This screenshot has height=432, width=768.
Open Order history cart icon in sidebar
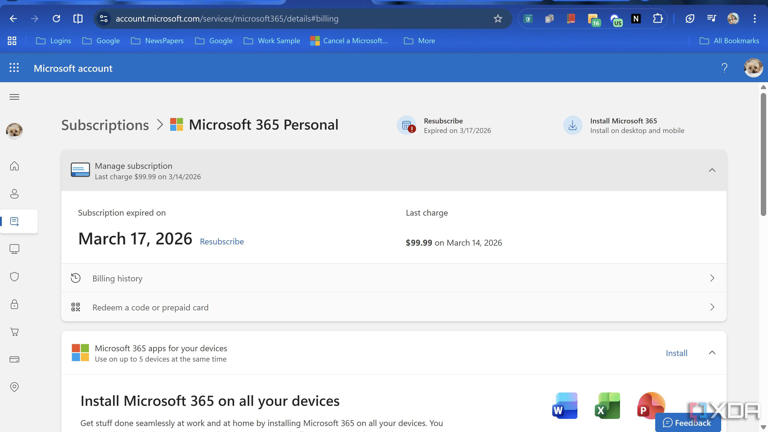[14, 332]
